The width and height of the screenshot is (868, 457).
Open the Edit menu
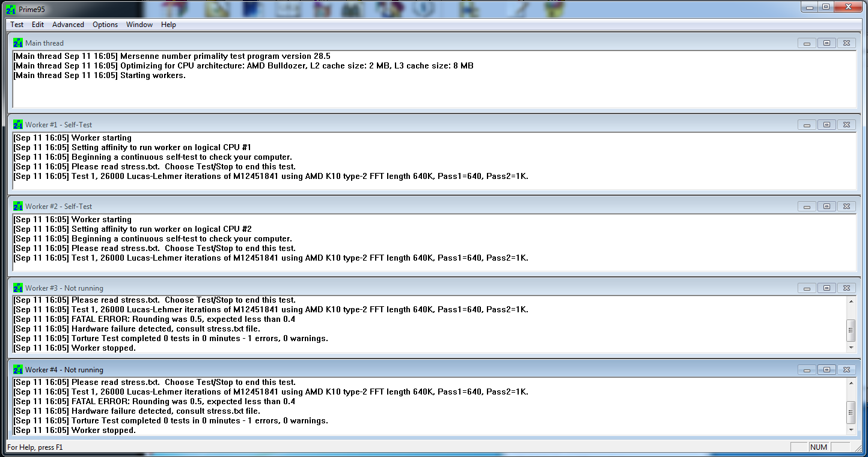(x=38, y=25)
